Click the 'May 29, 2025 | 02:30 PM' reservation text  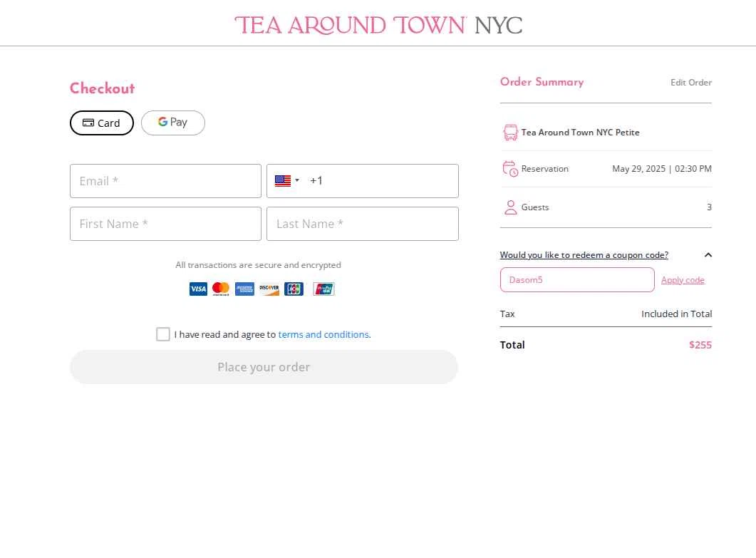point(661,169)
